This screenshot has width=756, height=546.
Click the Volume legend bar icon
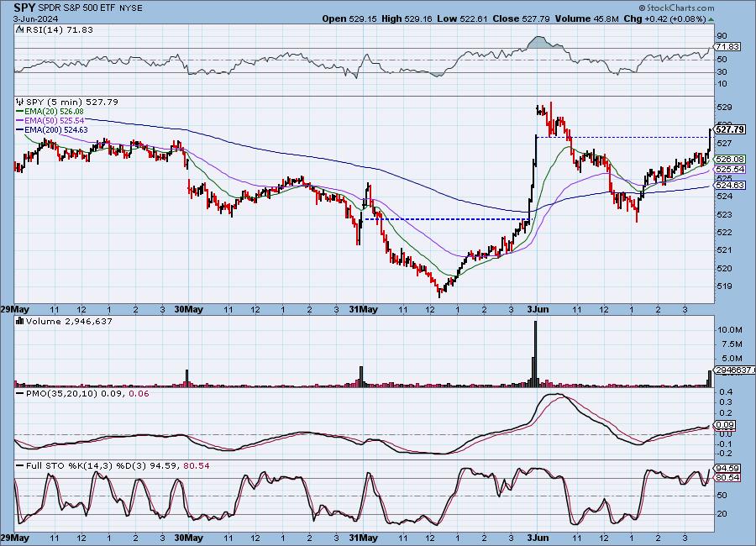[20, 321]
